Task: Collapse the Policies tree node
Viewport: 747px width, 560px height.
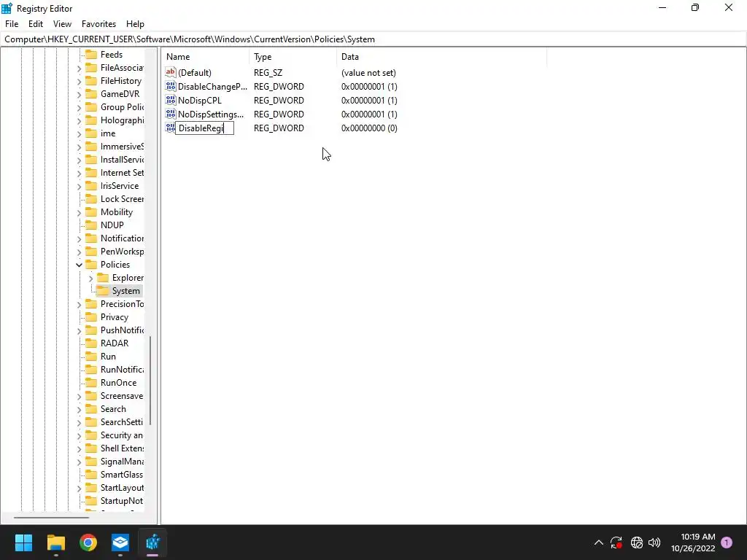Action: click(x=79, y=265)
